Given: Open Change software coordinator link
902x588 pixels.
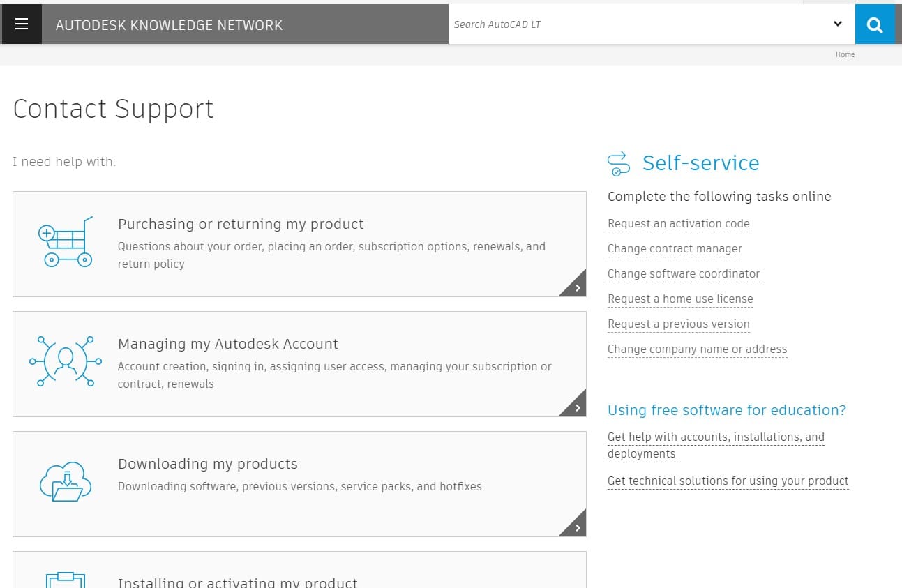Looking at the screenshot, I should point(684,274).
